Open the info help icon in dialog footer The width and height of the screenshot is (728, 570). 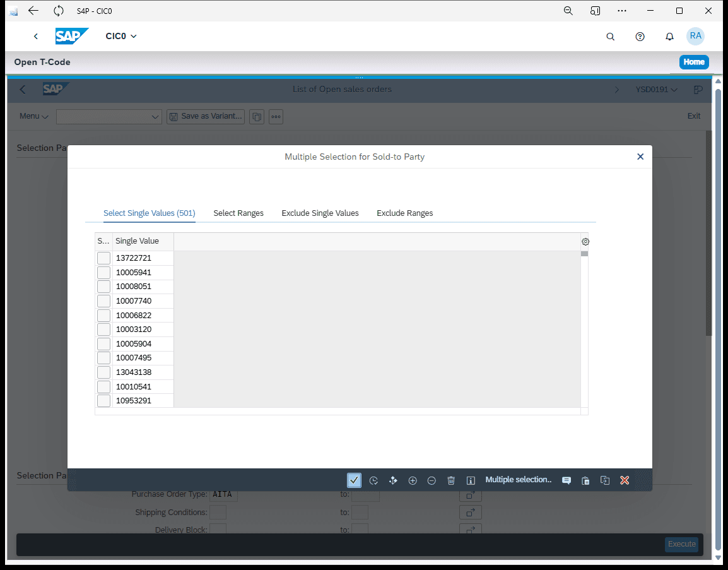(471, 480)
